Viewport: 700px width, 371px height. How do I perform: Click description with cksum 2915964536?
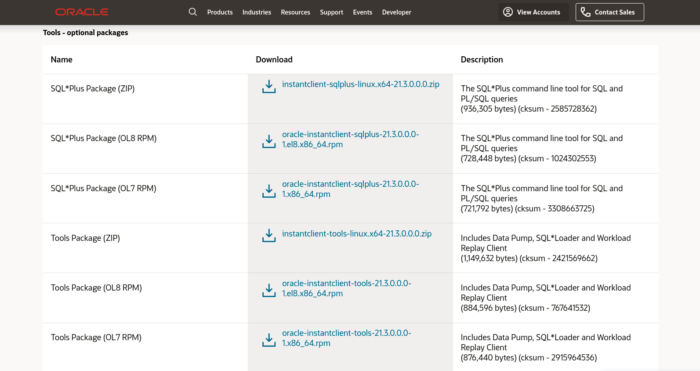[546, 347]
